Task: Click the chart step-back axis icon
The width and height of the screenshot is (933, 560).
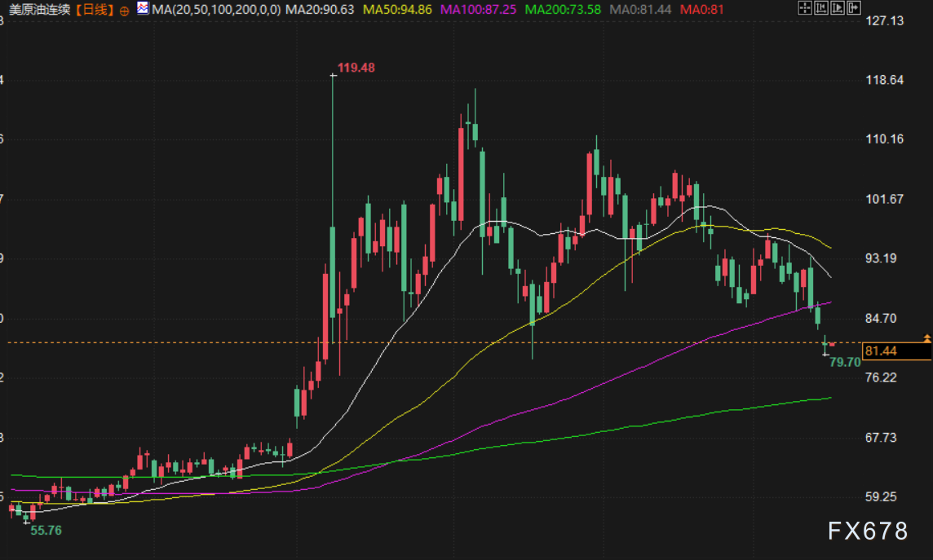Action: click(821, 7)
